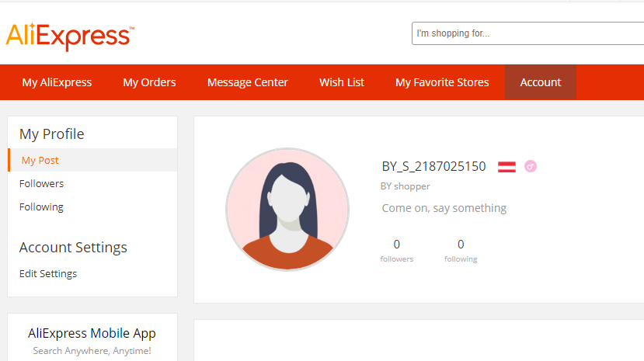View the 0 following count
Viewport: 644px width, 361px height.
click(x=461, y=250)
